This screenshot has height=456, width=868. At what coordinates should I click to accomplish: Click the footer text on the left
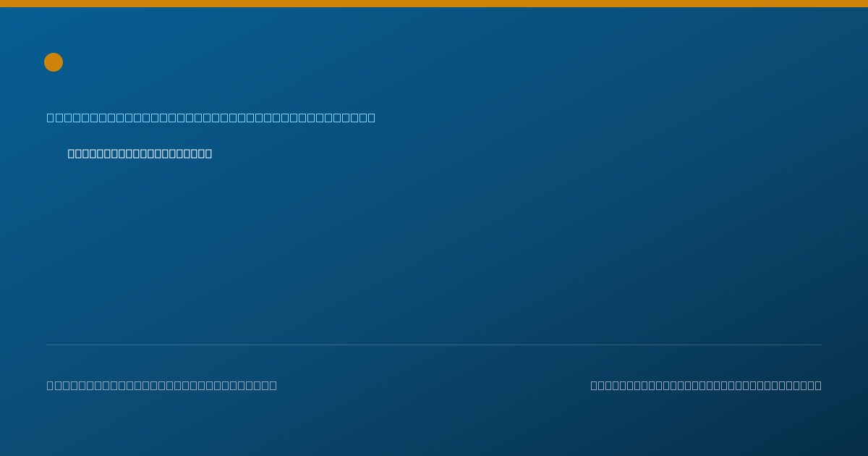[x=162, y=385]
